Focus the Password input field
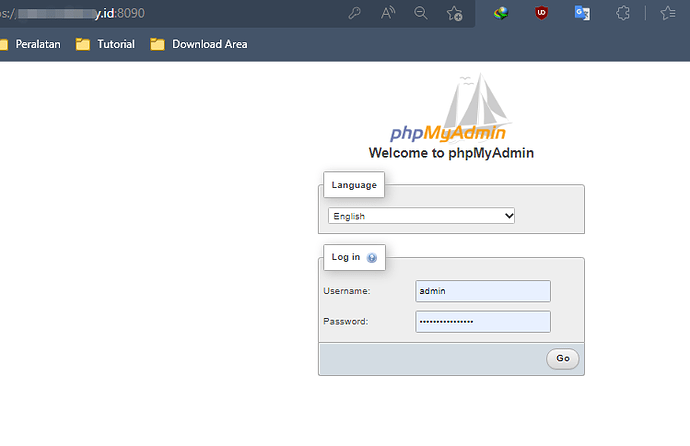This screenshot has height=446, width=690. (483, 322)
